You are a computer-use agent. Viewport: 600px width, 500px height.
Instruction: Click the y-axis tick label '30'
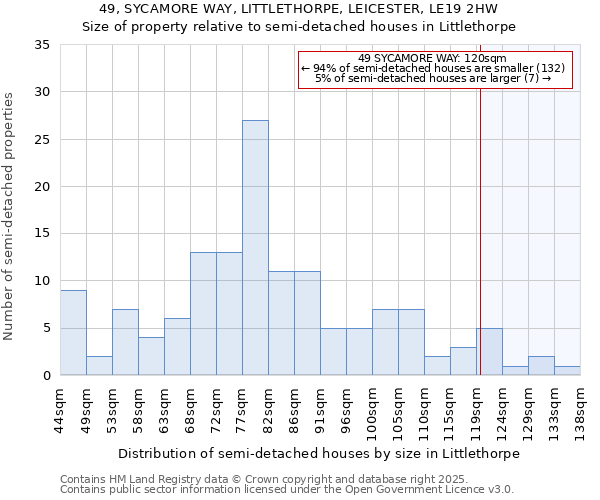pos(42,92)
